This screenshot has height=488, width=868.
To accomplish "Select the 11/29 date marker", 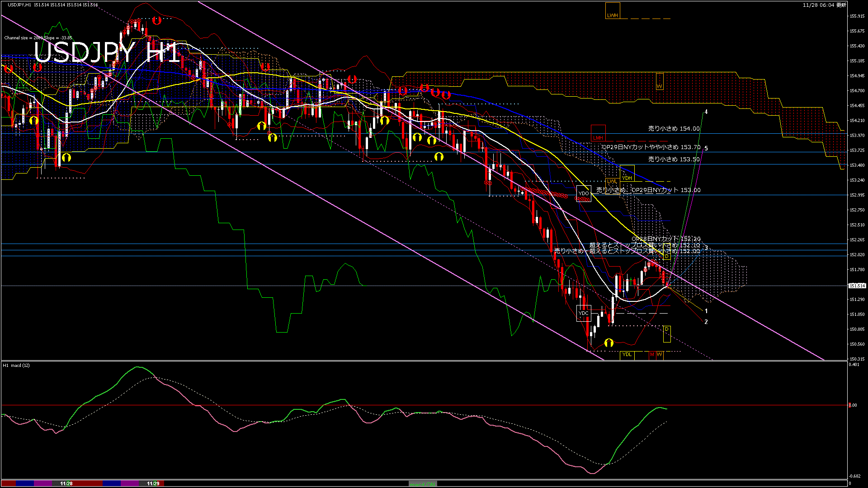I will (x=153, y=483).
